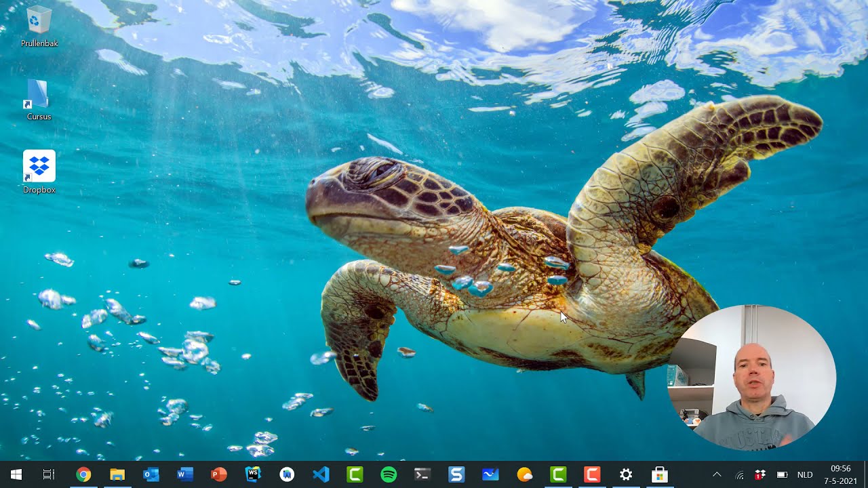Screen dimensions: 868x488
Task: Launch Visual Studio Code from the taskbar
Action: pos(321,474)
